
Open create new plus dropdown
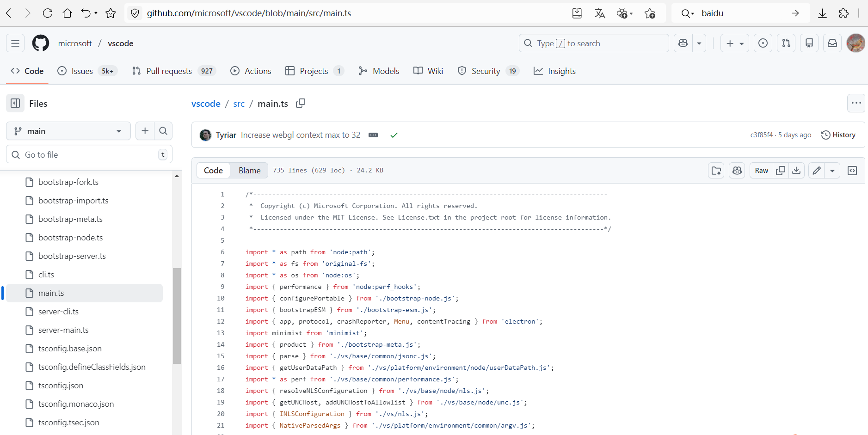coord(735,43)
